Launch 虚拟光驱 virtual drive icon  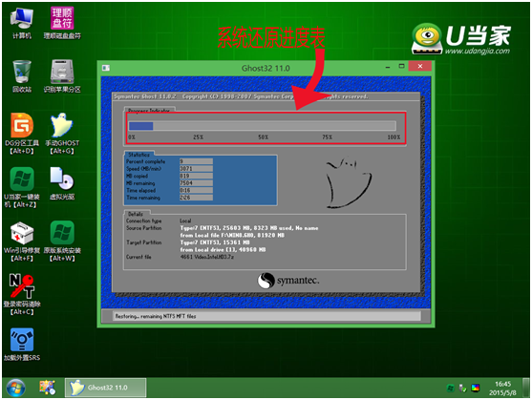[x=62, y=183]
